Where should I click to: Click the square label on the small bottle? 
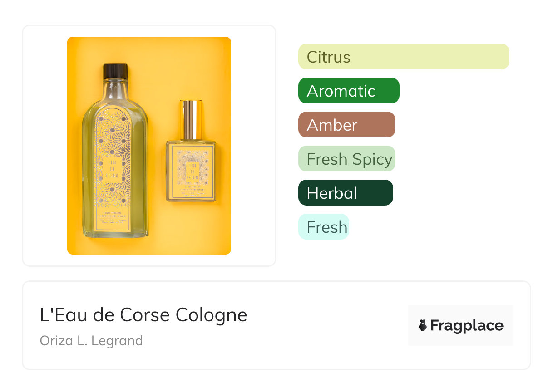pyautogui.click(x=191, y=170)
